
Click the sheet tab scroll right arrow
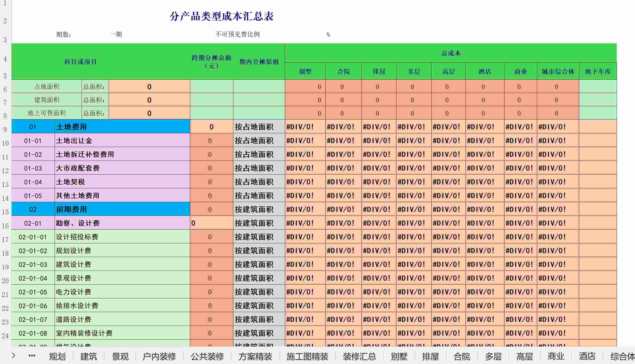14,355
